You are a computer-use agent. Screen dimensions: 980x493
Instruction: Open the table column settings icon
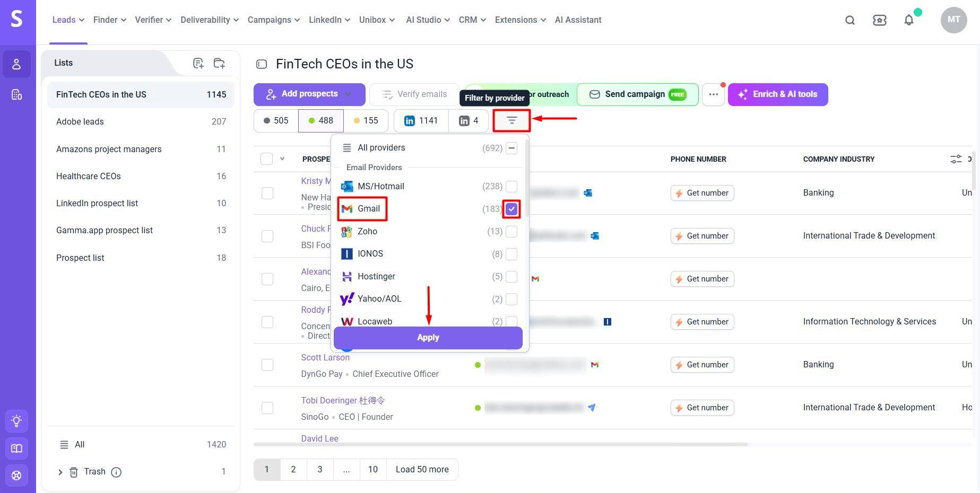(x=956, y=159)
